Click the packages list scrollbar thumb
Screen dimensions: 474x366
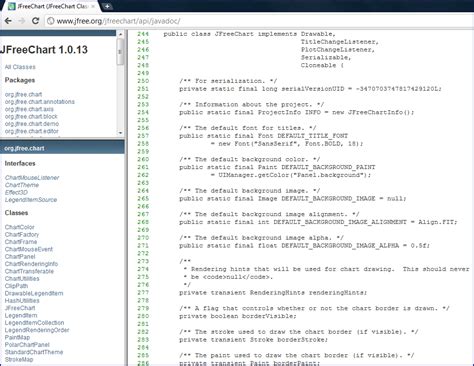[120, 51]
